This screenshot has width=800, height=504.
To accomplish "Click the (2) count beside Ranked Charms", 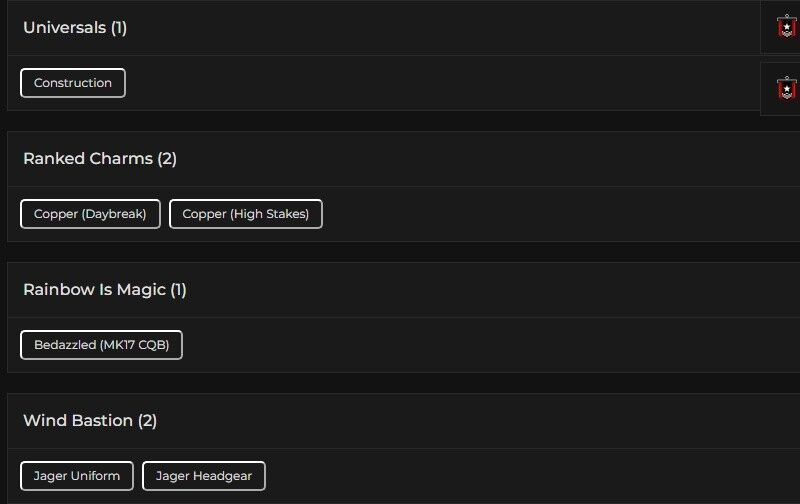I will [167, 159].
